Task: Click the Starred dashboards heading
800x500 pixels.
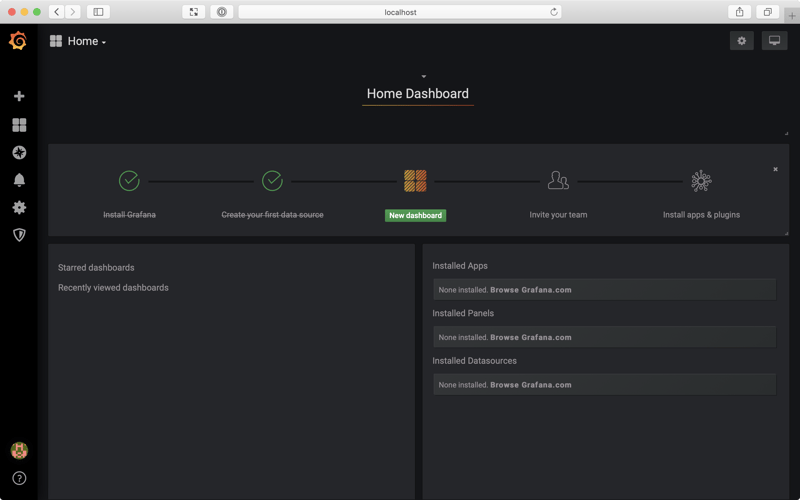Action: coord(96,268)
